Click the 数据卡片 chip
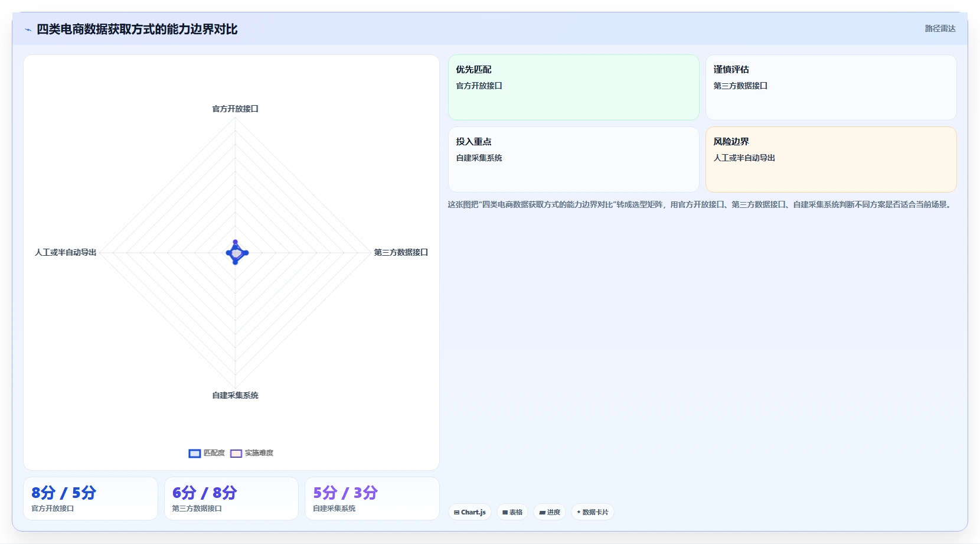980x544 pixels. coord(592,512)
